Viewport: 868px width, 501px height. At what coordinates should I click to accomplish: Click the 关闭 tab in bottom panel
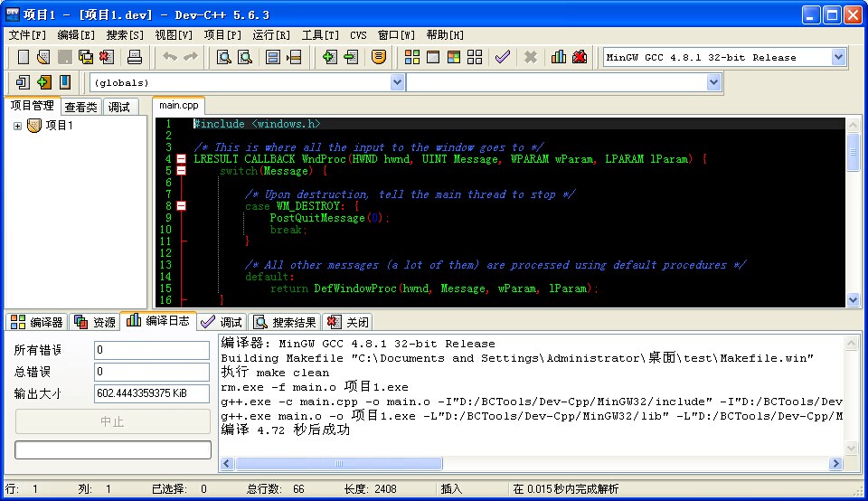(x=348, y=322)
